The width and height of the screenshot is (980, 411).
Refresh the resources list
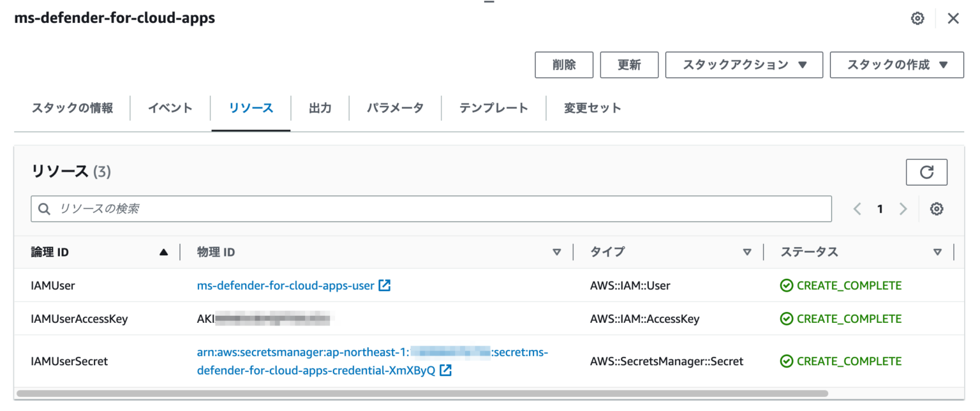(926, 172)
